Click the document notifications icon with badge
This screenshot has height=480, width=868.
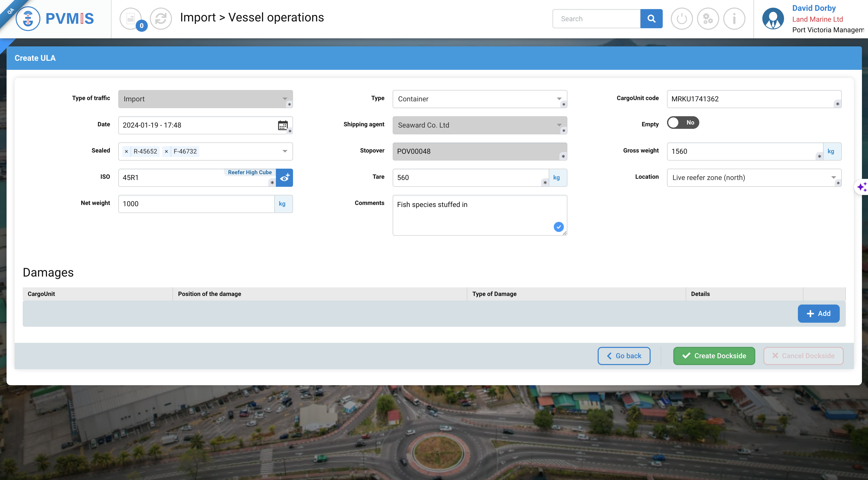click(x=131, y=18)
